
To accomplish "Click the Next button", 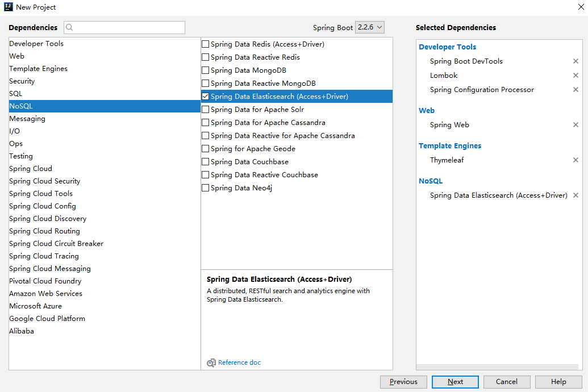I will click(455, 382).
